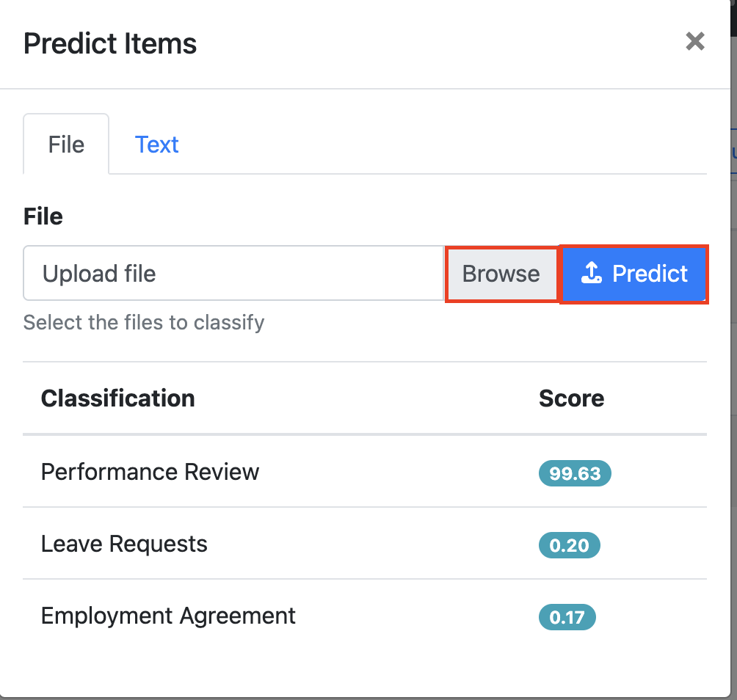Click the blue Predict button

[634, 274]
